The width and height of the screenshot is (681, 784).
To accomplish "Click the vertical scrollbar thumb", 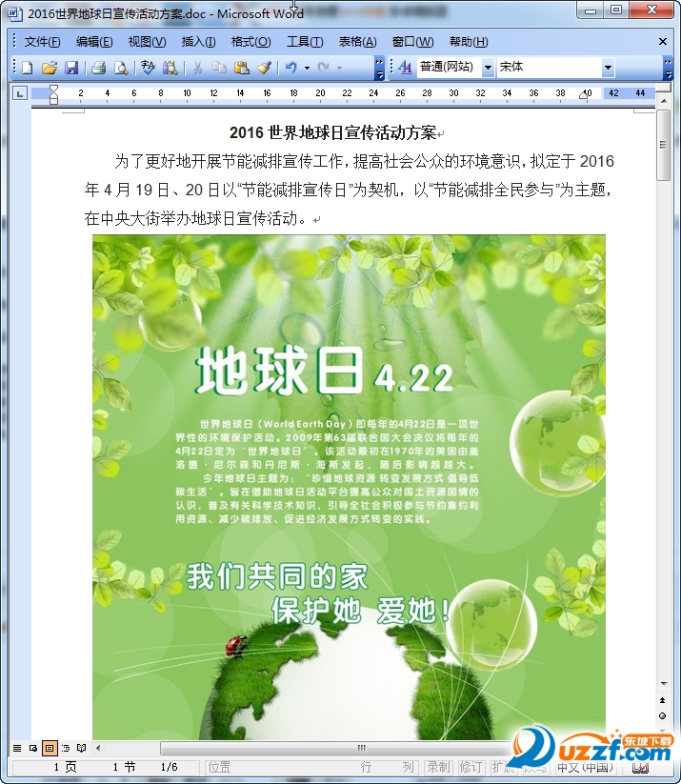I will coord(664,145).
